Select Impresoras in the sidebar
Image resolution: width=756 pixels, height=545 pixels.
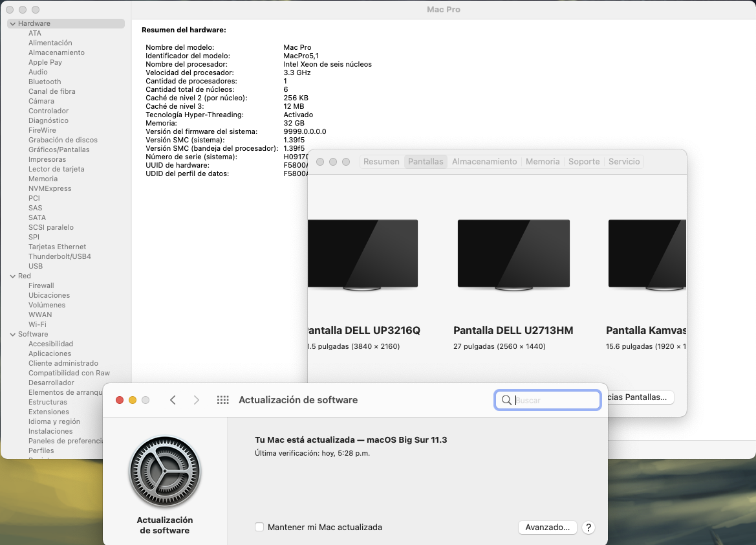(x=47, y=159)
